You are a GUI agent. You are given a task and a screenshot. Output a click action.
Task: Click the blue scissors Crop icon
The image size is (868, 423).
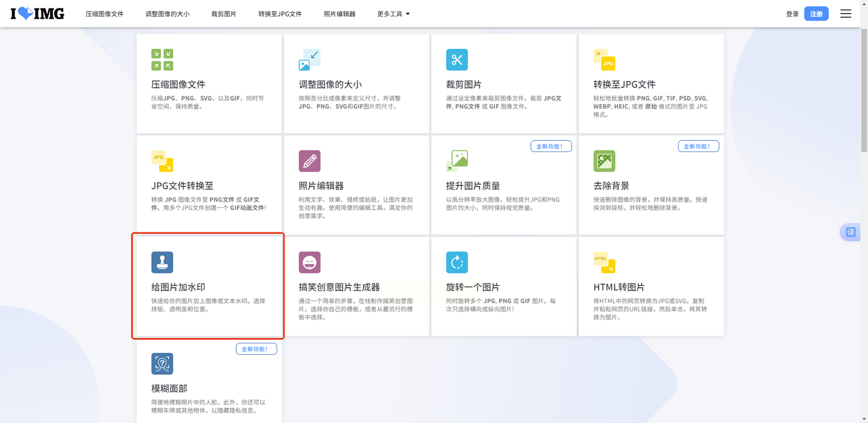(457, 60)
